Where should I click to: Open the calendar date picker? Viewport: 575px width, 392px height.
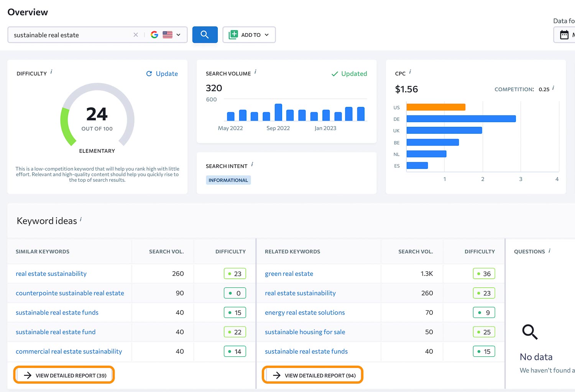[564, 35]
